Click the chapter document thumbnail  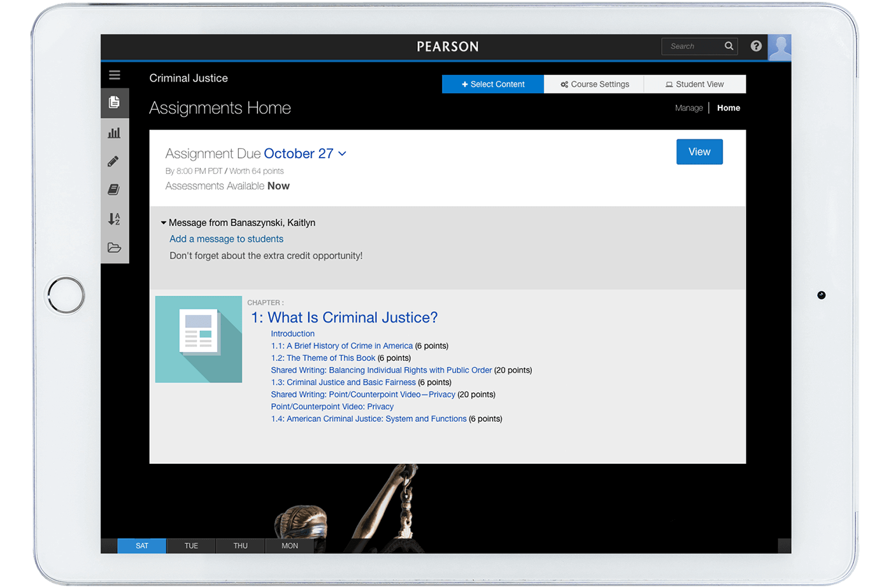pyautogui.click(x=199, y=339)
